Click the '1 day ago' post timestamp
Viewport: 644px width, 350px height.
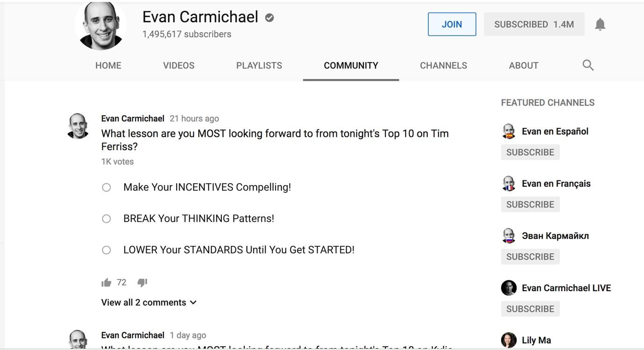point(188,336)
